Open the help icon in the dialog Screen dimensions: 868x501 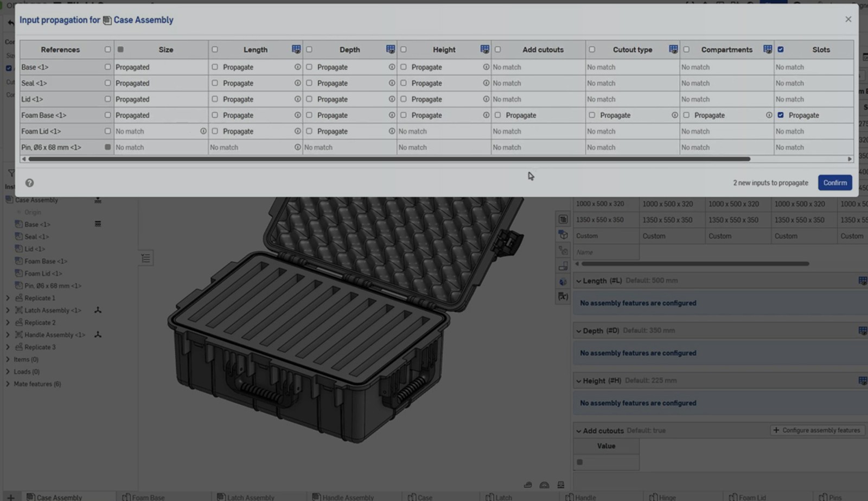(29, 183)
